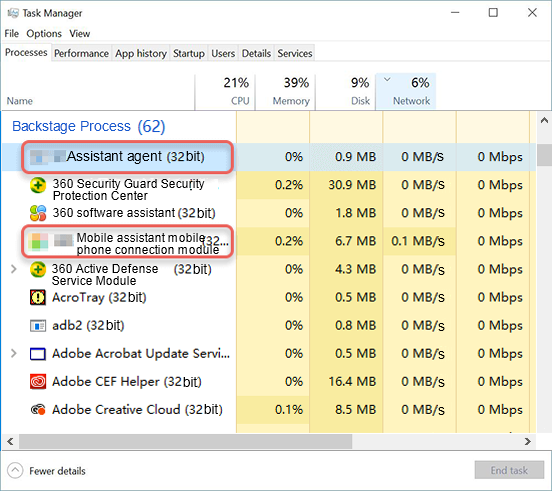Click the 0.1% CPU value for Creative Cloud

pos(289,410)
